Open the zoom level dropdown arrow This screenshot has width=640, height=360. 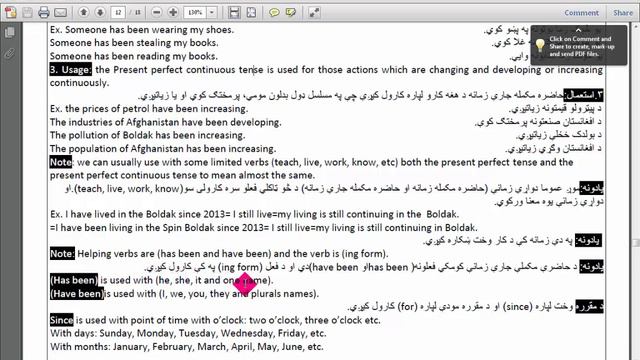(212, 13)
